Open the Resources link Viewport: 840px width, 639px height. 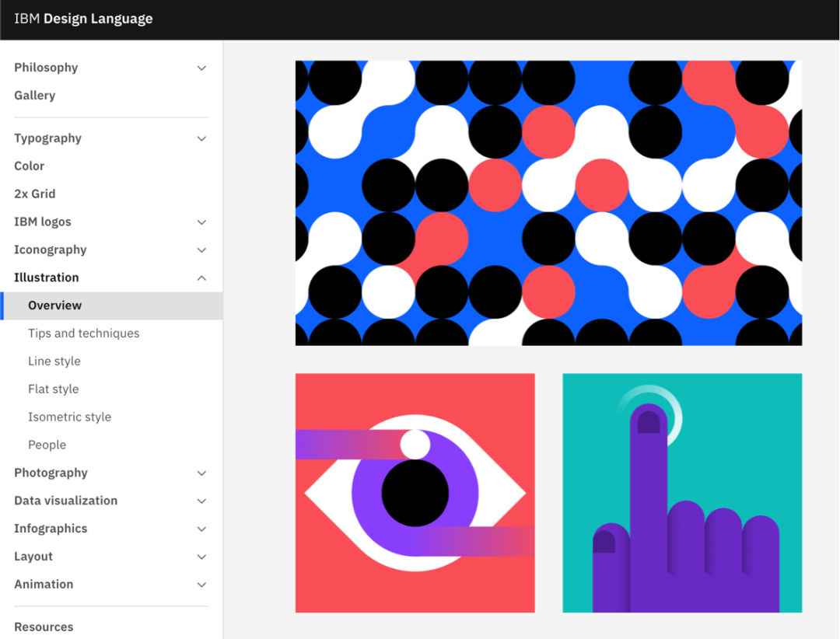tap(44, 627)
